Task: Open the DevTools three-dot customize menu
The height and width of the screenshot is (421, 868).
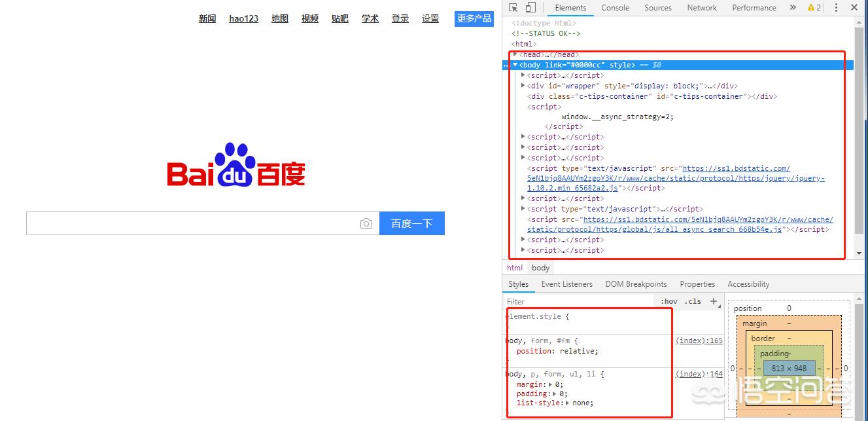Action: 836,8
